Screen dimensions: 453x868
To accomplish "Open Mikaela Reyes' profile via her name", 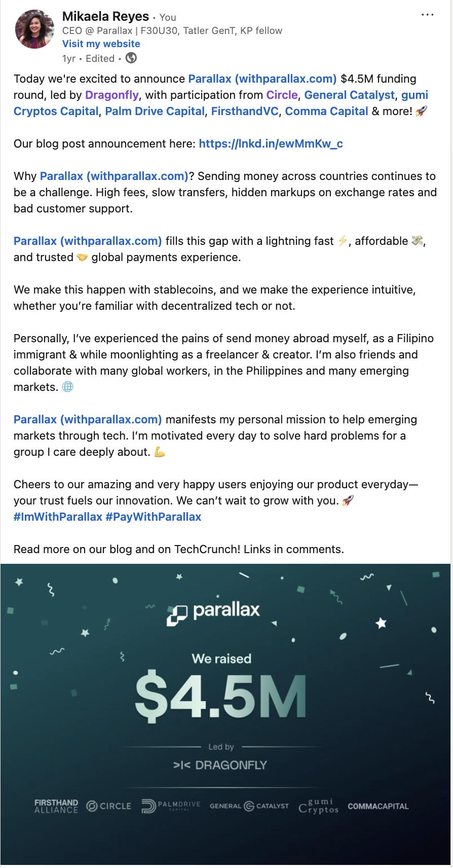I will tap(107, 16).
